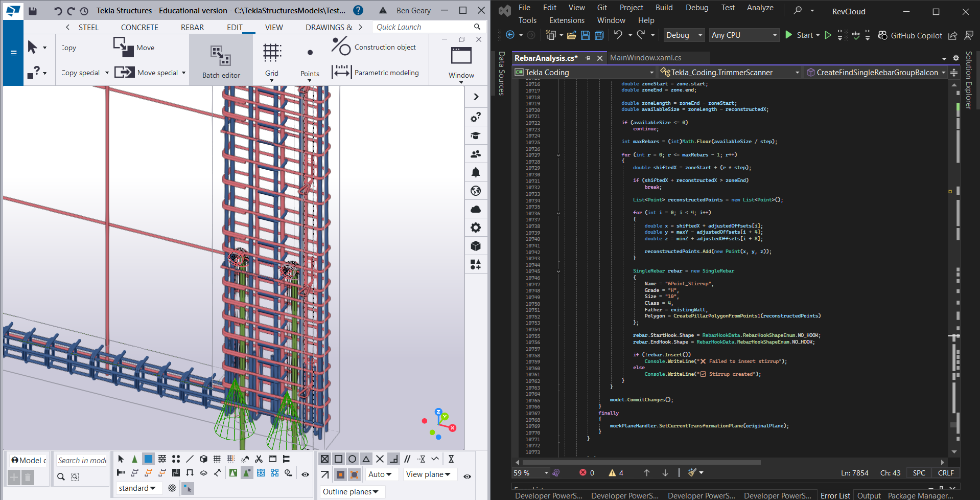Open the REBAR ribbon tab
The width and height of the screenshot is (980, 500).
(192, 28)
